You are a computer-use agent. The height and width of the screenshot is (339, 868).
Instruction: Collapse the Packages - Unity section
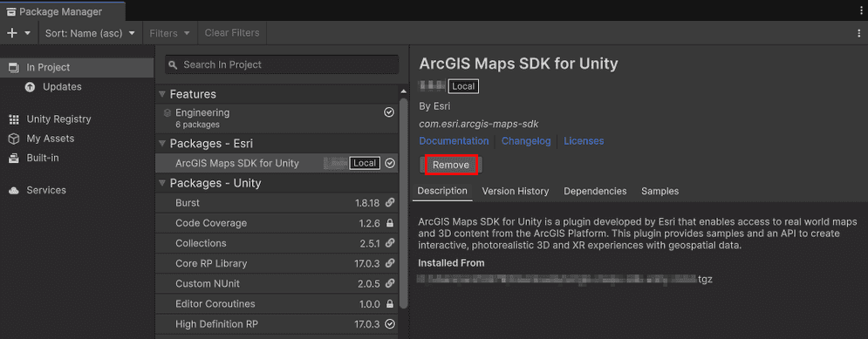(x=162, y=183)
